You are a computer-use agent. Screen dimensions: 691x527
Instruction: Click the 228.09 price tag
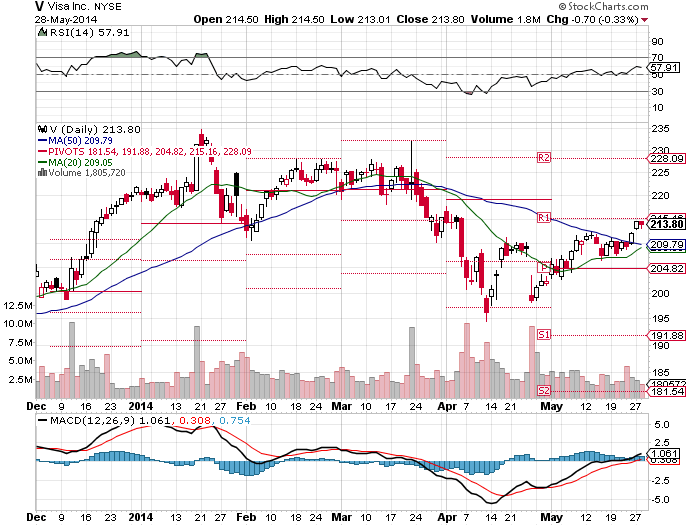point(666,159)
